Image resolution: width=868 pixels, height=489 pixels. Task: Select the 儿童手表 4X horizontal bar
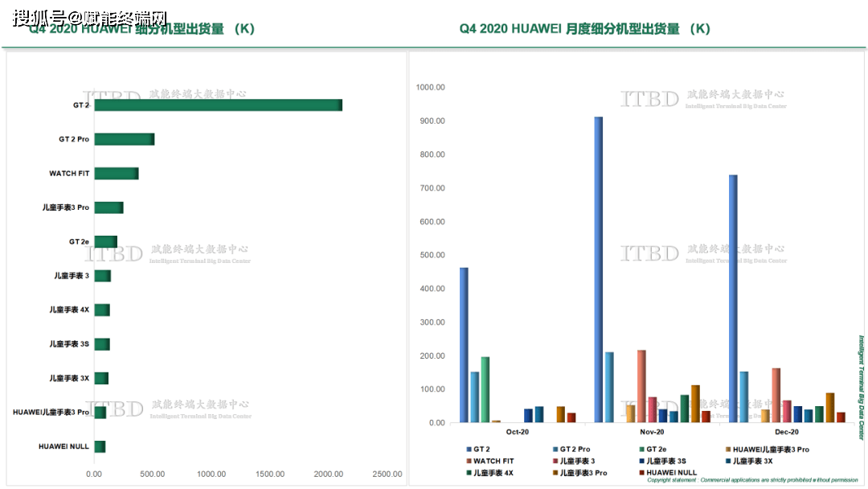(x=102, y=310)
